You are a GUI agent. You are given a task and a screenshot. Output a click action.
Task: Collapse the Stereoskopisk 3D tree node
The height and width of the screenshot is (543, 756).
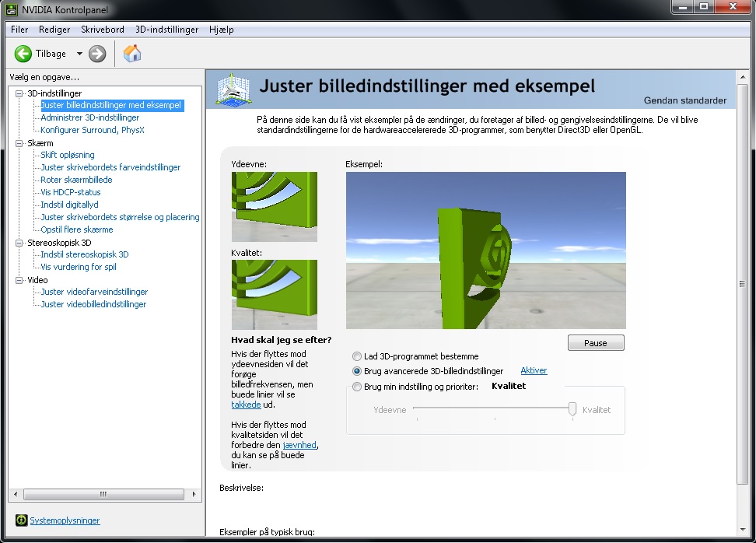(19, 243)
